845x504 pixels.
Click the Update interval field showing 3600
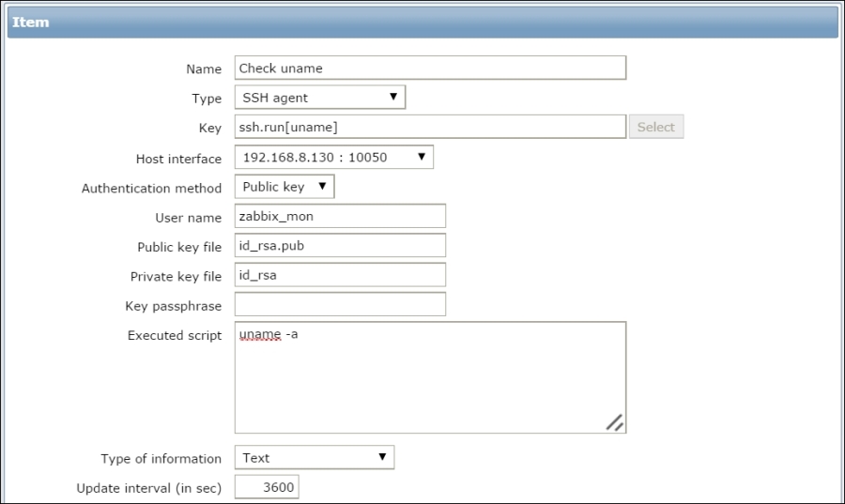267,488
